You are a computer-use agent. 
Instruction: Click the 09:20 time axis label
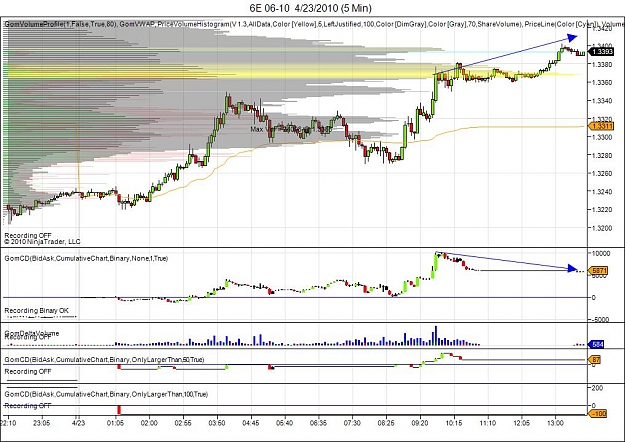point(420,423)
